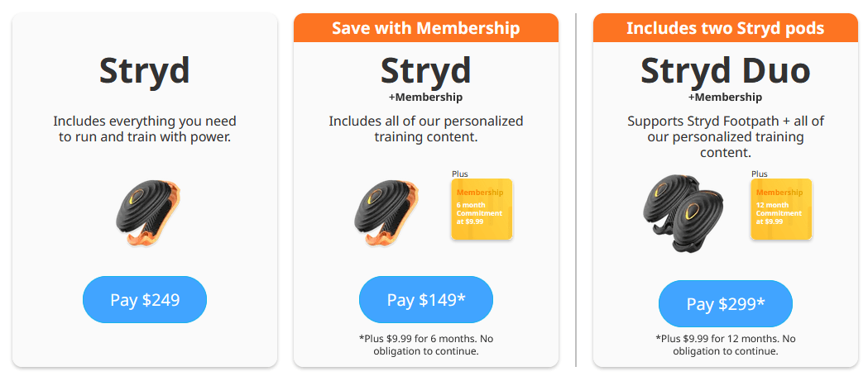Click "Supports Stryd Footpath" description text
Image resolution: width=868 pixels, height=381 pixels.
pos(726,121)
